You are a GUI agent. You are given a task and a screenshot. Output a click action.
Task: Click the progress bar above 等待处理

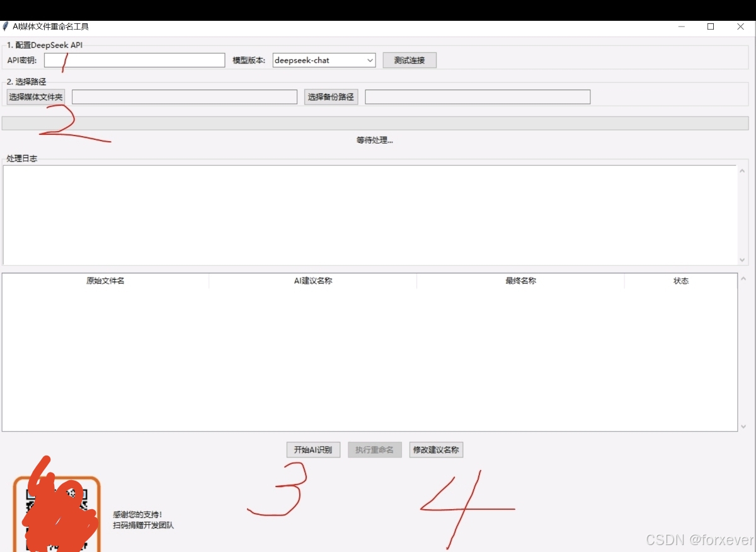(375, 123)
